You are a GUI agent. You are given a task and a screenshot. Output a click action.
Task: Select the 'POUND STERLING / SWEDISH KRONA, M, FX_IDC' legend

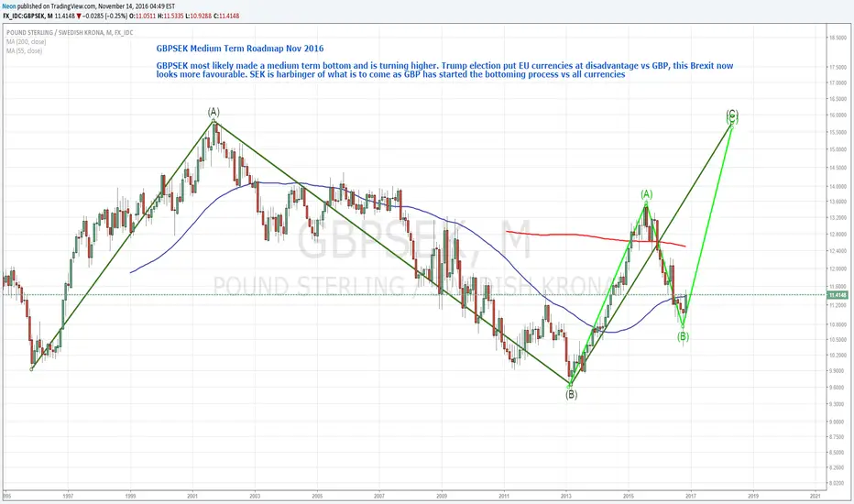pyautogui.click(x=70, y=33)
